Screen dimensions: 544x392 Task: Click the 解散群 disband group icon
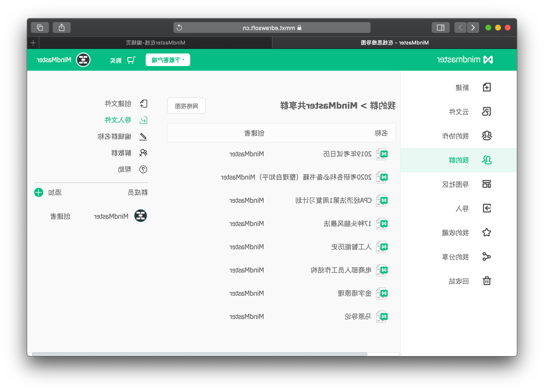click(x=143, y=153)
